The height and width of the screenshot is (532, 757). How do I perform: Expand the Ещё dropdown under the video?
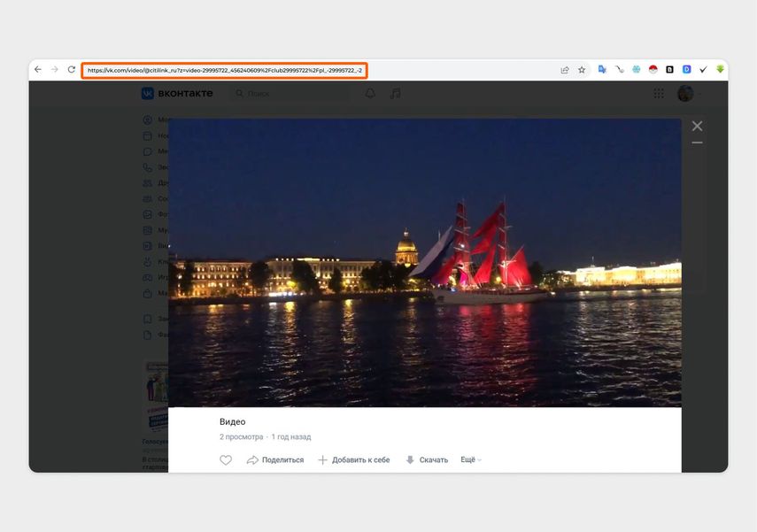[x=471, y=459]
